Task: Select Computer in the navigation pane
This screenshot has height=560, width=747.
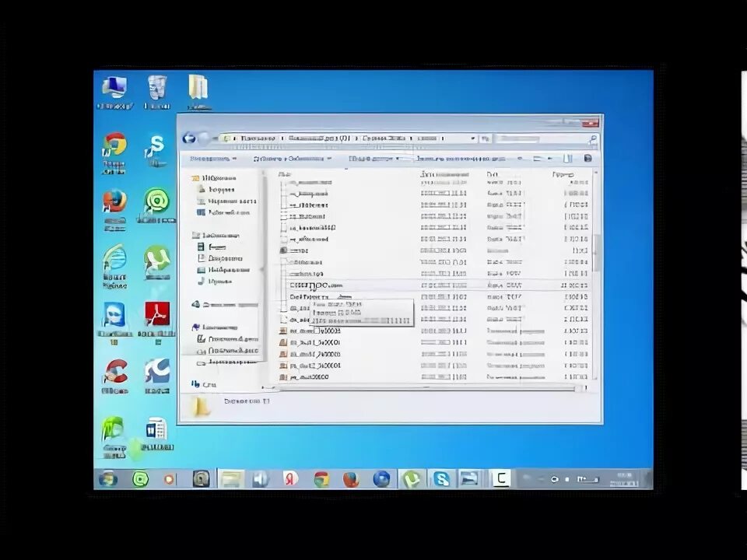Action: pyautogui.click(x=215, y=327)
